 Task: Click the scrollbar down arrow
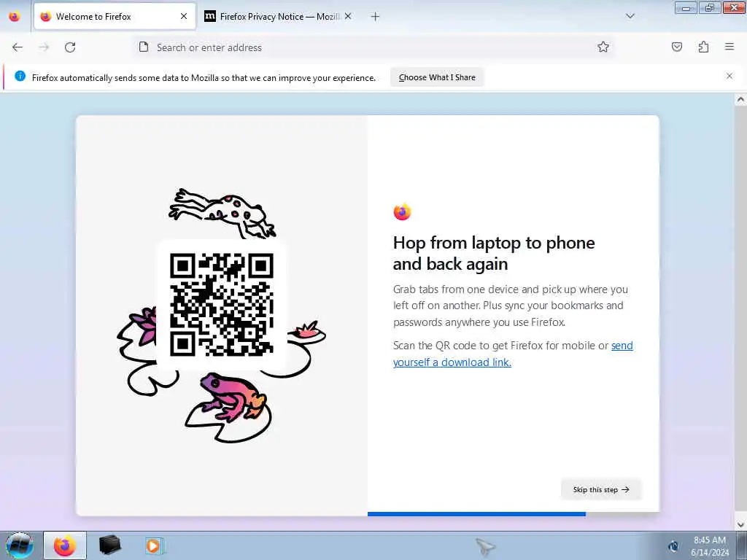[741, 524]
